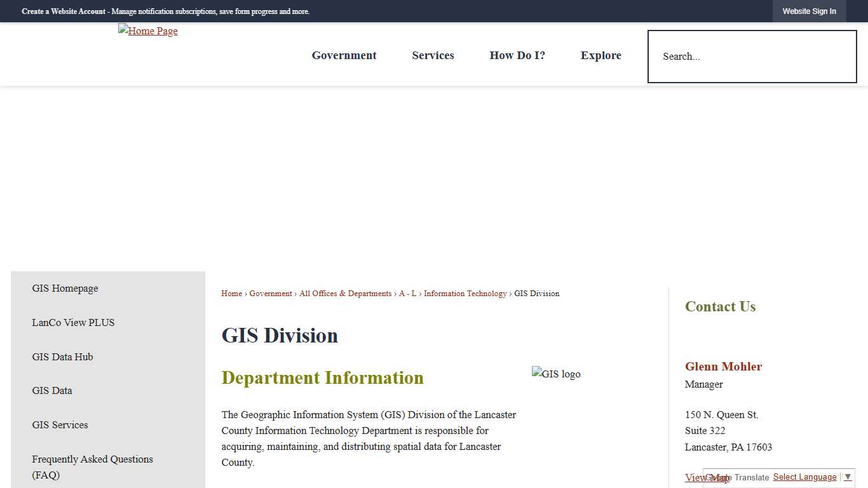Return to Home via breadcrumb

pyautogui.click(x=231, y=294)
